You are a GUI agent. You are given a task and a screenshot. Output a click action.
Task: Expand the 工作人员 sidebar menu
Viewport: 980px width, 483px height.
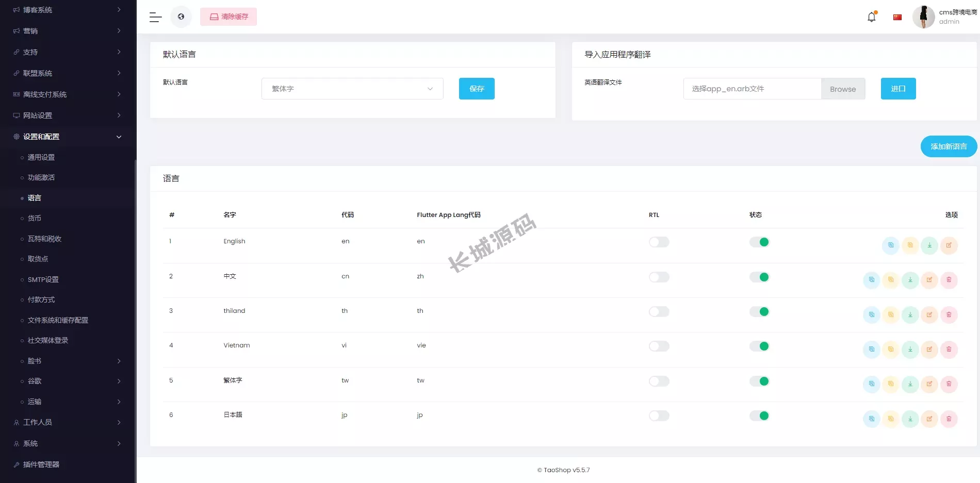pyautogui.click(x=68, y=422)
